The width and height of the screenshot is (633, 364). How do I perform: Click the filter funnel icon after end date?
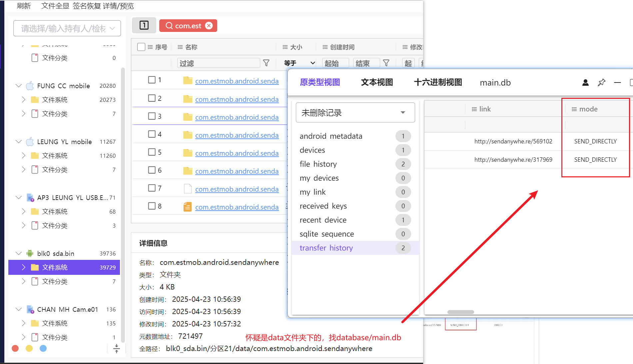tap(386, 63)
